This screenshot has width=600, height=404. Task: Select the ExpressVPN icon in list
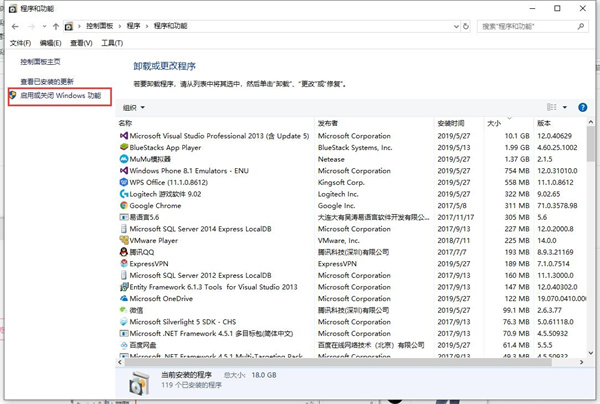pyautogui.click(x=123, y=263)
